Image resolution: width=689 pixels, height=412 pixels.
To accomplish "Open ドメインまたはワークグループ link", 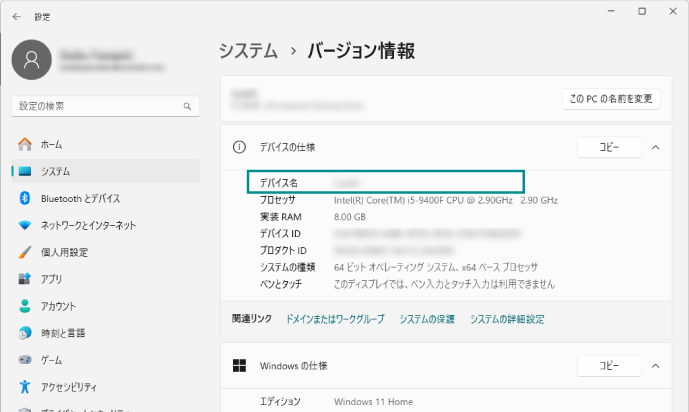I will 334,319.
